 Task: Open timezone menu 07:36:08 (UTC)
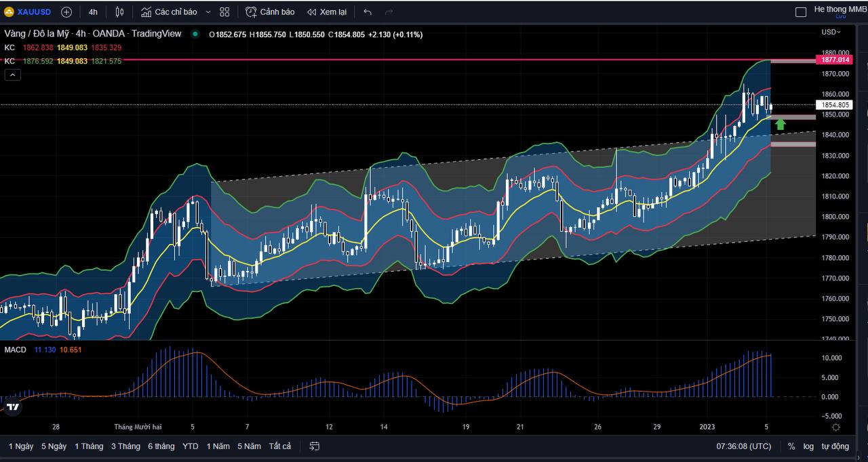pos(744,446)
